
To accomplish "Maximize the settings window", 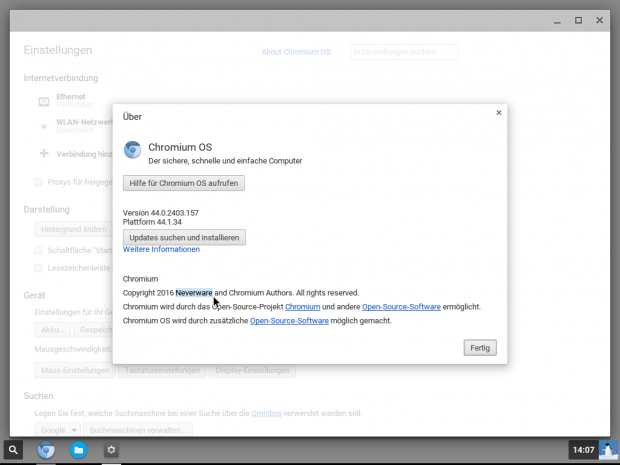I will click(578, 21).
